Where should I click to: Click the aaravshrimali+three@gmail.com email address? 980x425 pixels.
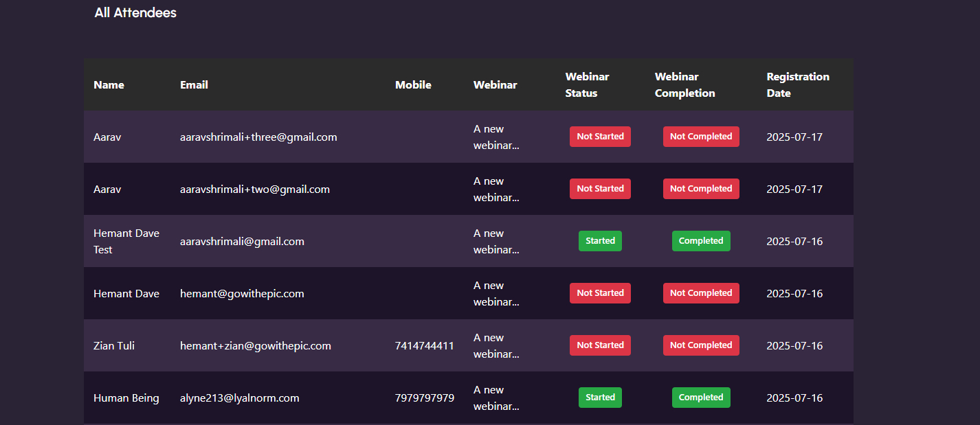258,137
